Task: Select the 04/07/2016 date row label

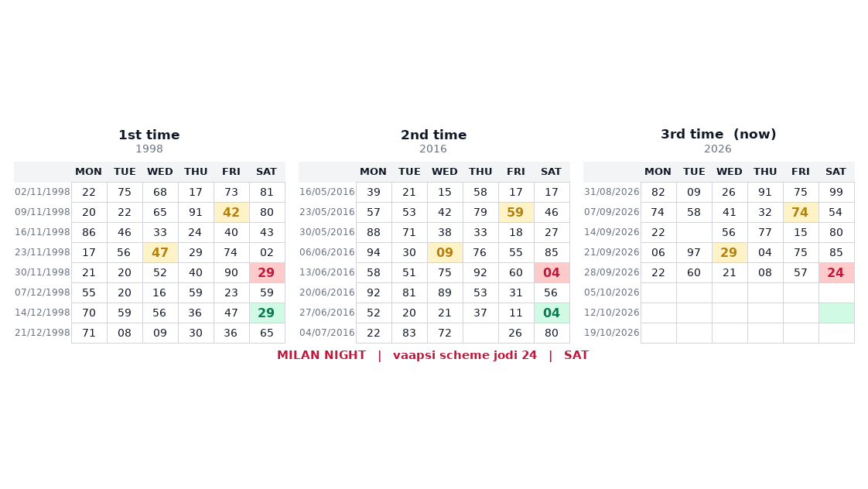Action: point(327,333)
